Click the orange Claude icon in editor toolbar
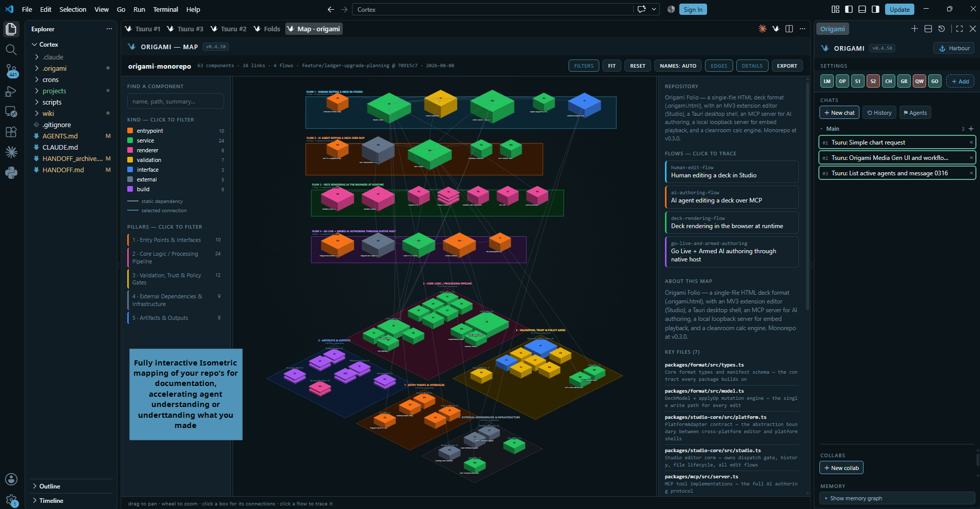This screenshot has height=509, width=980. [x=762, y=29]
